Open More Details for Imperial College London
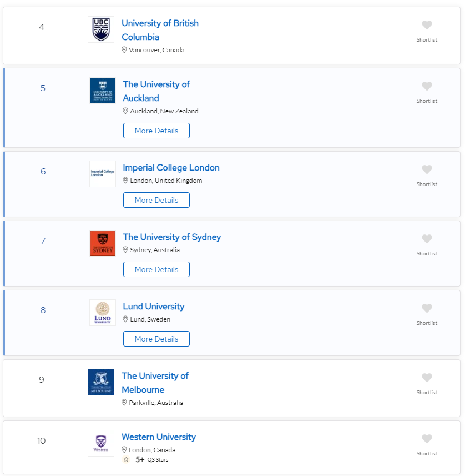Screen dimensions: 465x476 coord(156,200)
